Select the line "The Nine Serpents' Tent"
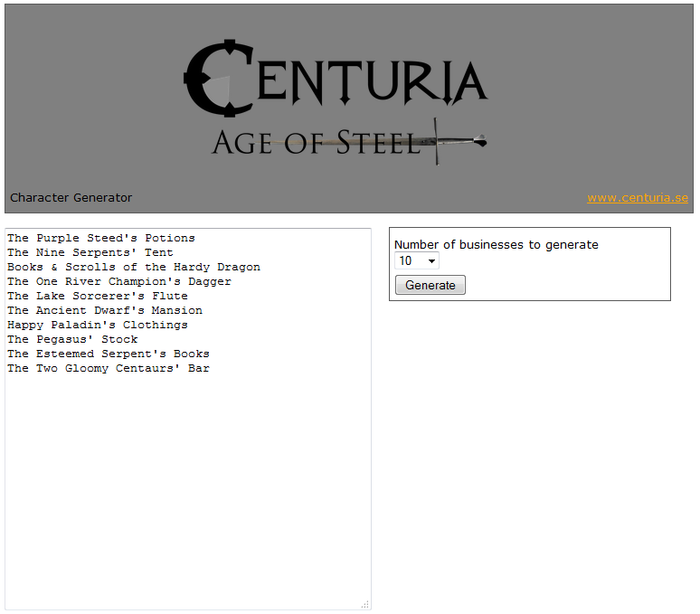Image resolution: width=700 pixels, height=614 pixels. (x=90, y=252)
